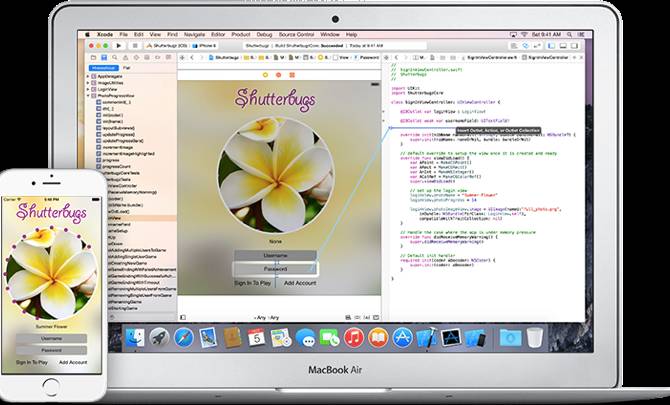Select the Password field on the storyboard
The height and width of the screenshot is (405, 670).
(275, 269)
